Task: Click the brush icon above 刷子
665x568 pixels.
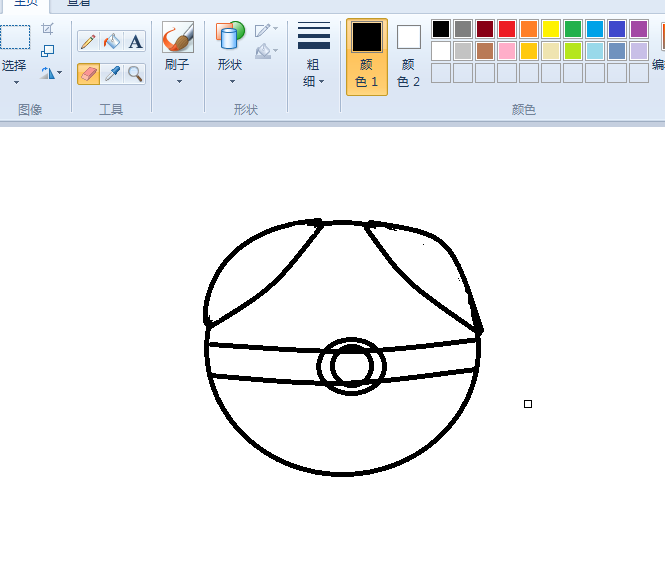Action: [x=178, y=38]
